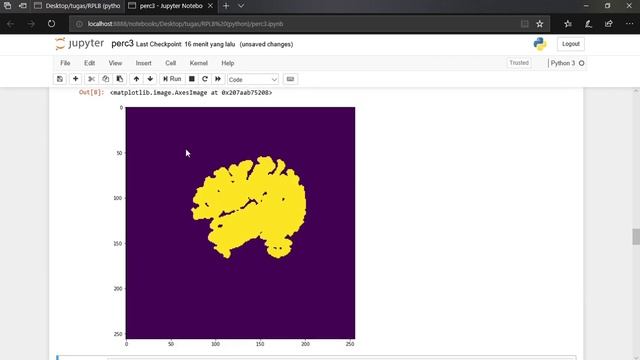Go back in the browser

(10, 24)
